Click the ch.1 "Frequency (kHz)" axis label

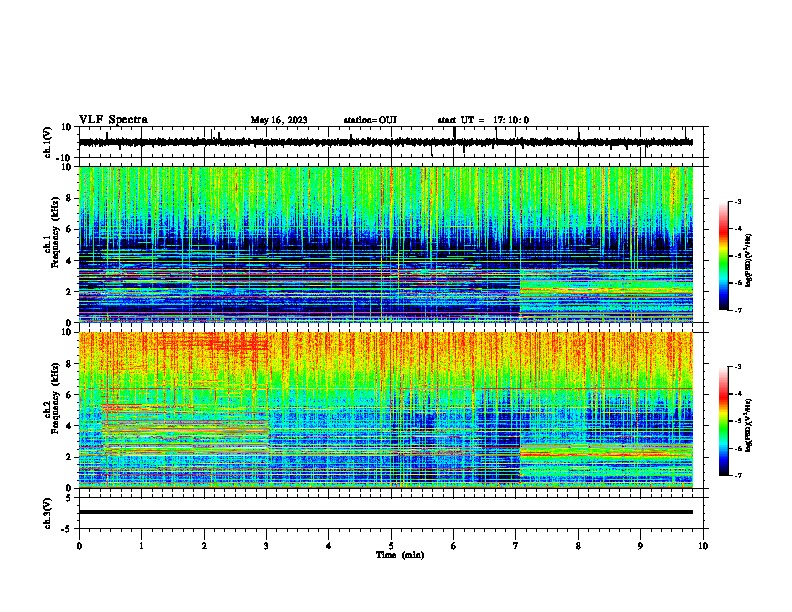(x=54, y=233)
